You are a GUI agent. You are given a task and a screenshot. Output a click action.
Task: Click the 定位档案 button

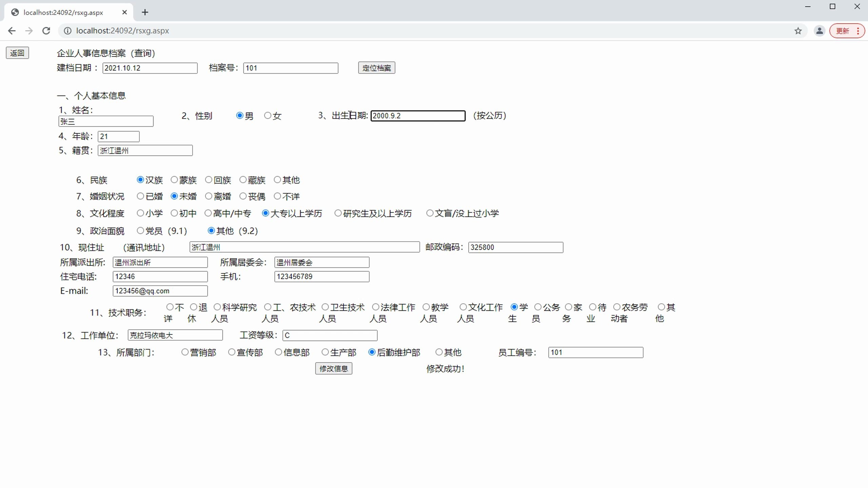[x=376, y=68]
